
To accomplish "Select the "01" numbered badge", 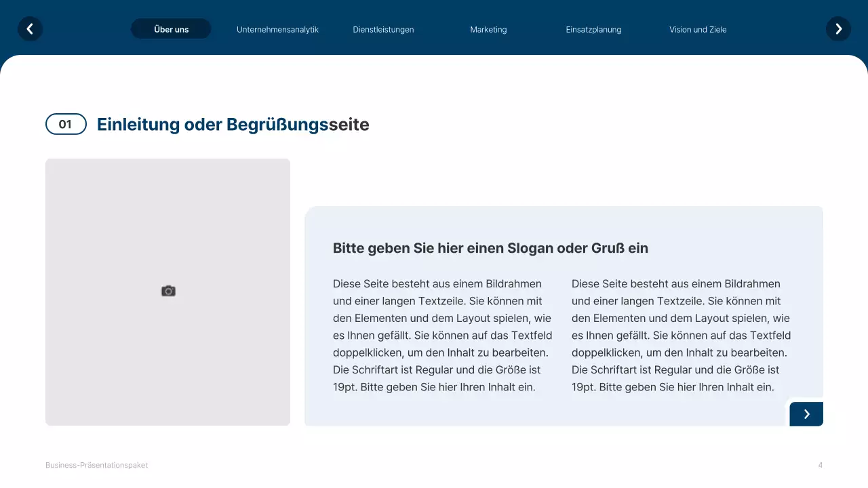I will click(66, 124).
